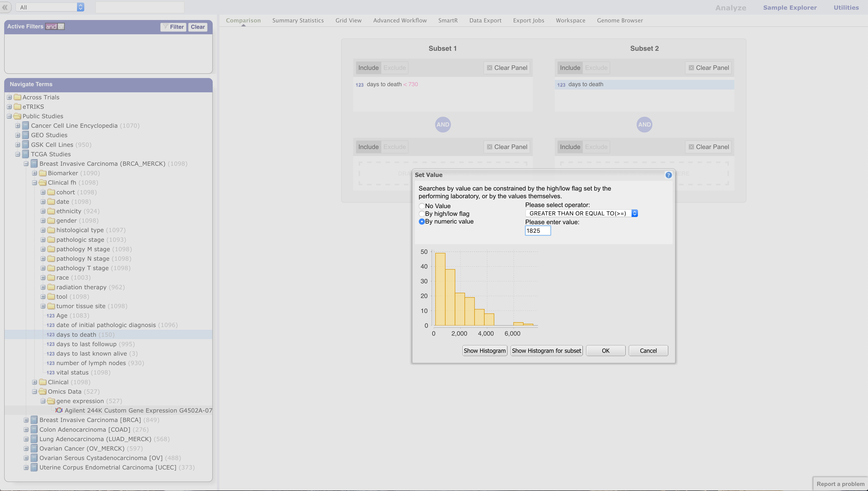Image resolution: width=868 pixels, height=491 pixels.
Task: Select the By high/low flag radio option
Action: (421, 213)
